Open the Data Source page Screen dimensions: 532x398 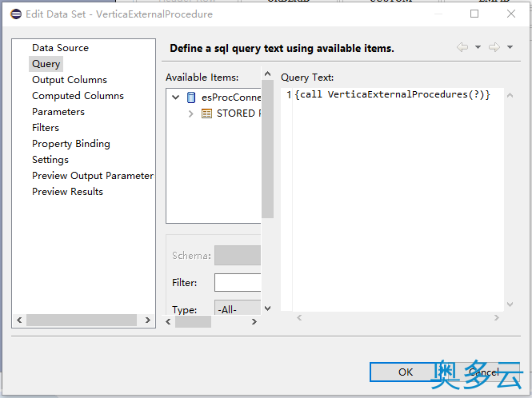point(60,48)
